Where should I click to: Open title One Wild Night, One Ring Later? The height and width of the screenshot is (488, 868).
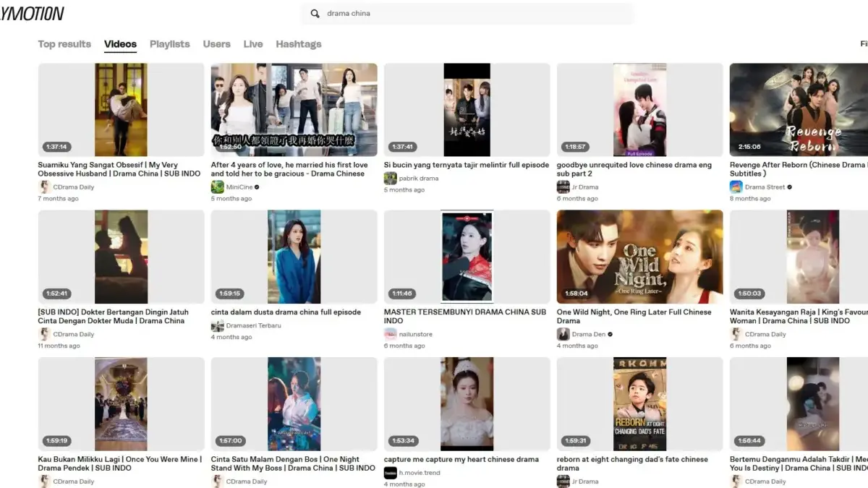click(x=634, y=317)
